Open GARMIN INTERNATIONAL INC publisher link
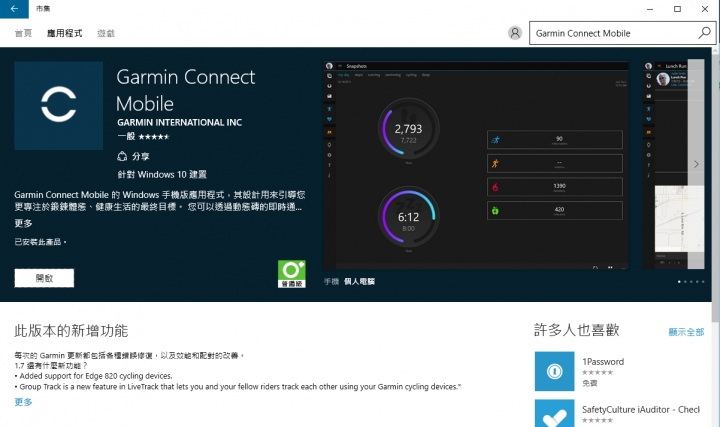The image size is (720, 427). coord(180,122)
